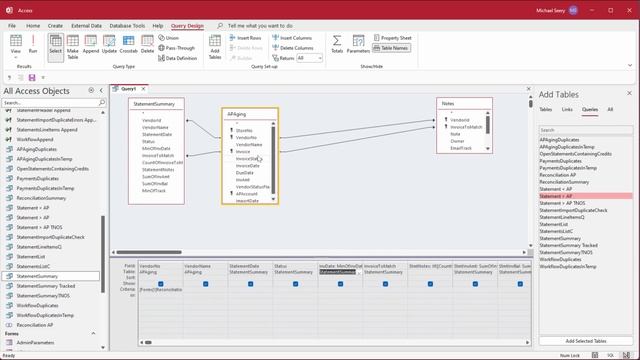Switch query type to Make Table
Screen dimensions: 640x360
pos(73,47)
